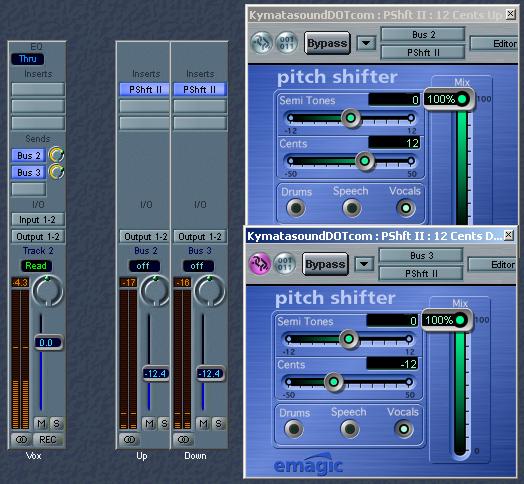Select Vocals mode in Bus 2 plugin
524x484 pixels.
point(406,208)
